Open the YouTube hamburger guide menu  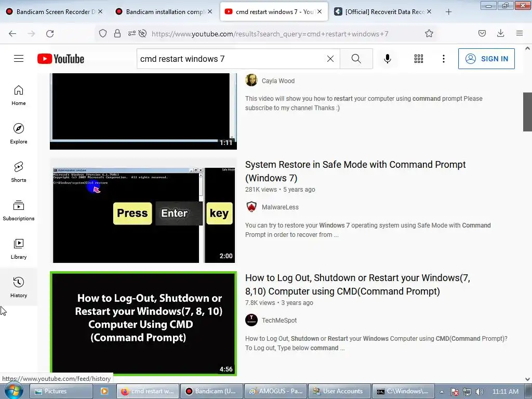[19, 59]
